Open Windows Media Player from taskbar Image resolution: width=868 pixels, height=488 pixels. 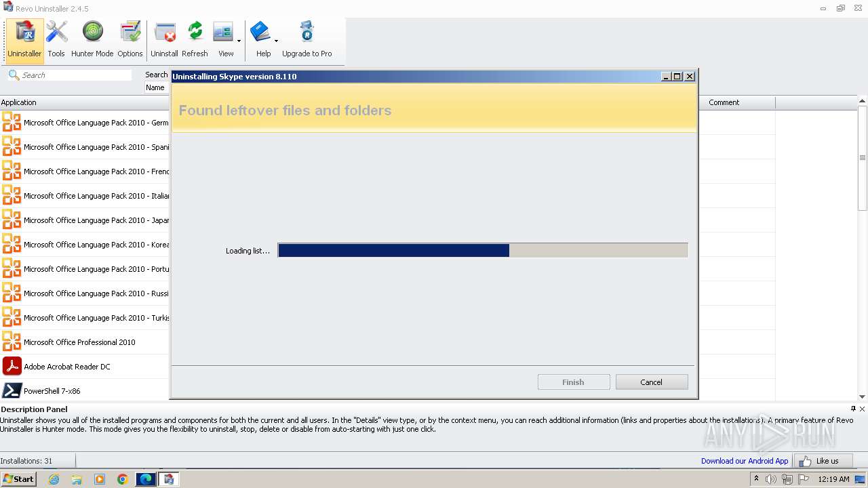[100, 479]
